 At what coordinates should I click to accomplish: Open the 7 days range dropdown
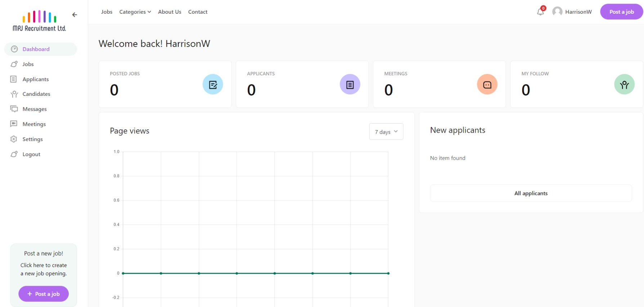(386, 132)
